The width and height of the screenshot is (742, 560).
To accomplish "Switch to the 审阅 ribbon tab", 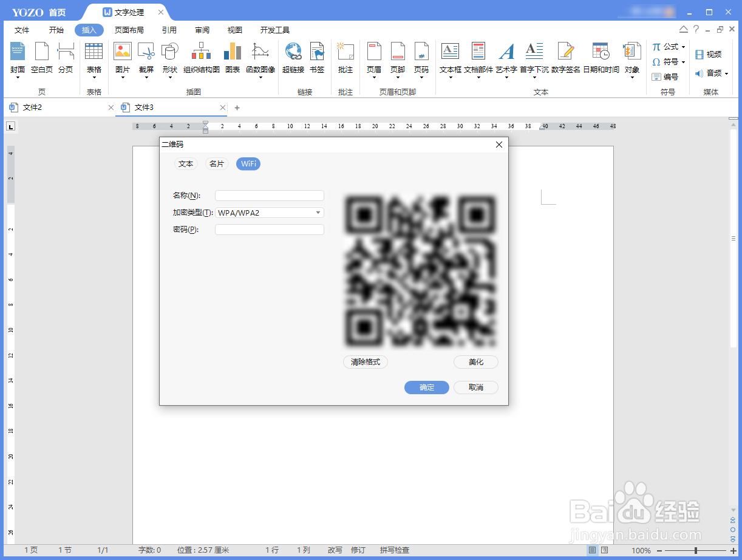I will click(x=202, y=30).
